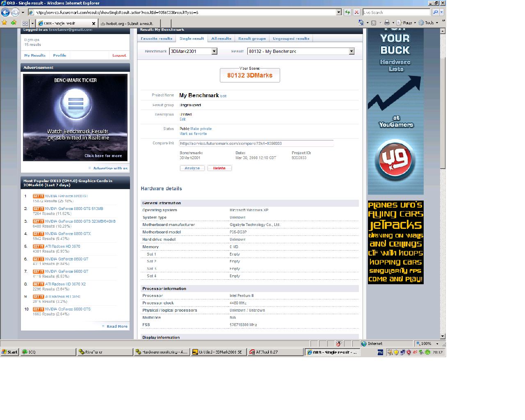Click the Live Search magnifier icon
This screenshot has height=420, width=525.
(435, 12)
